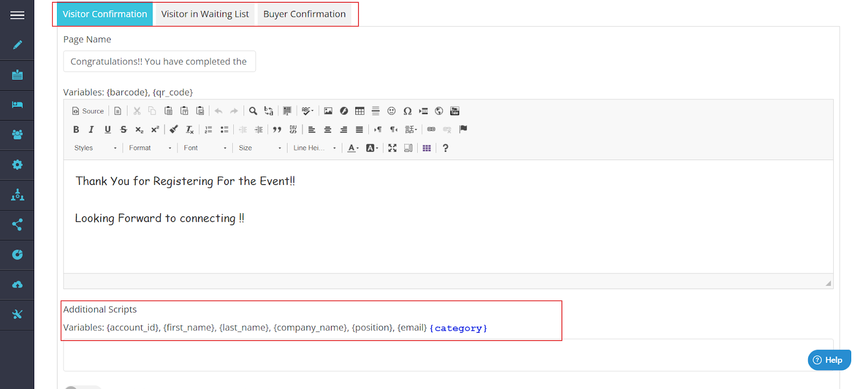Embed a YouTube video icon

455,111
